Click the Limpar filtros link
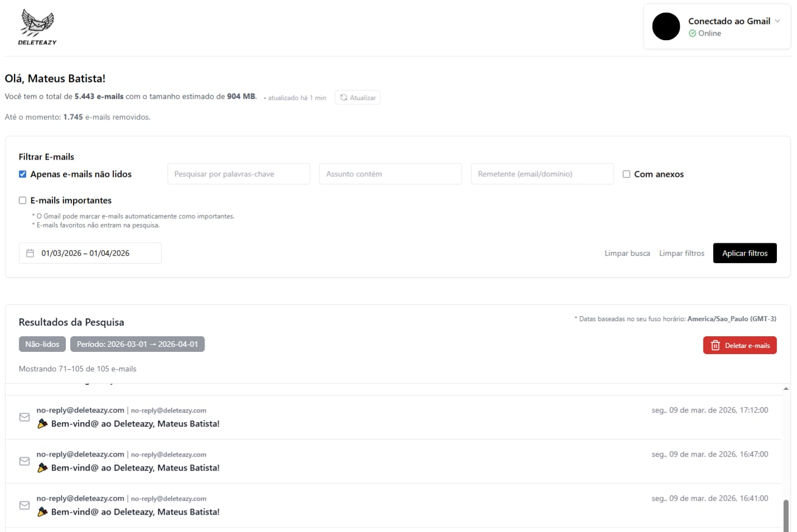The image size is (797, 532). (x=682, y=253)
